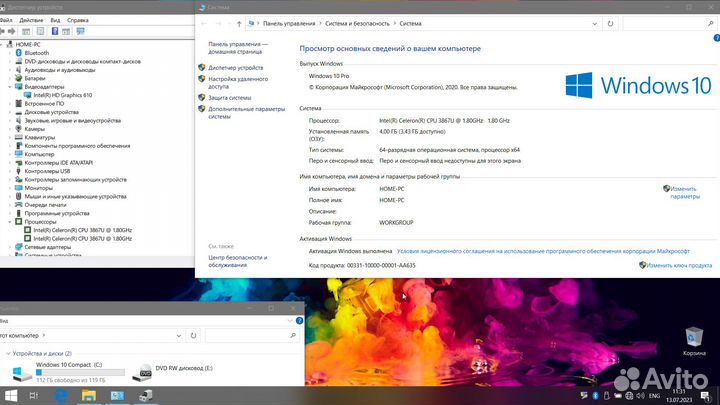Select the HOME-PC root node in device tree
Viewport: 720px width, 405px height.
[x=28, y=45]
